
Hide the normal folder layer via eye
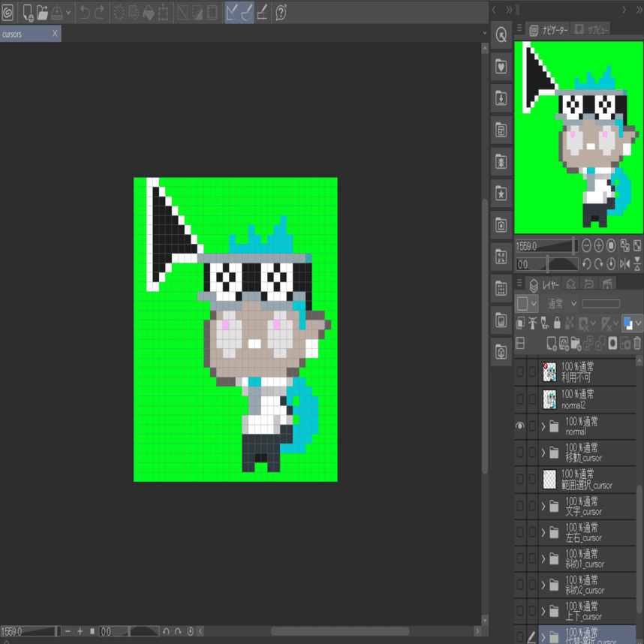click(x=520, y=426)
